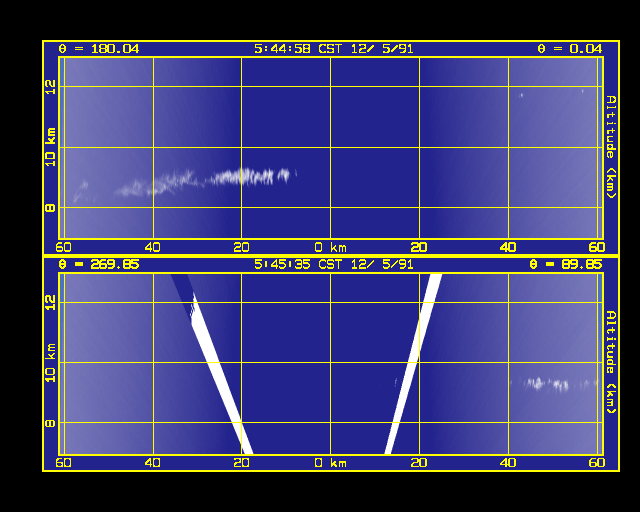The image size is (640, 512).
Task: Click the left 40 label under the top panel
Action: coord(153,247)
